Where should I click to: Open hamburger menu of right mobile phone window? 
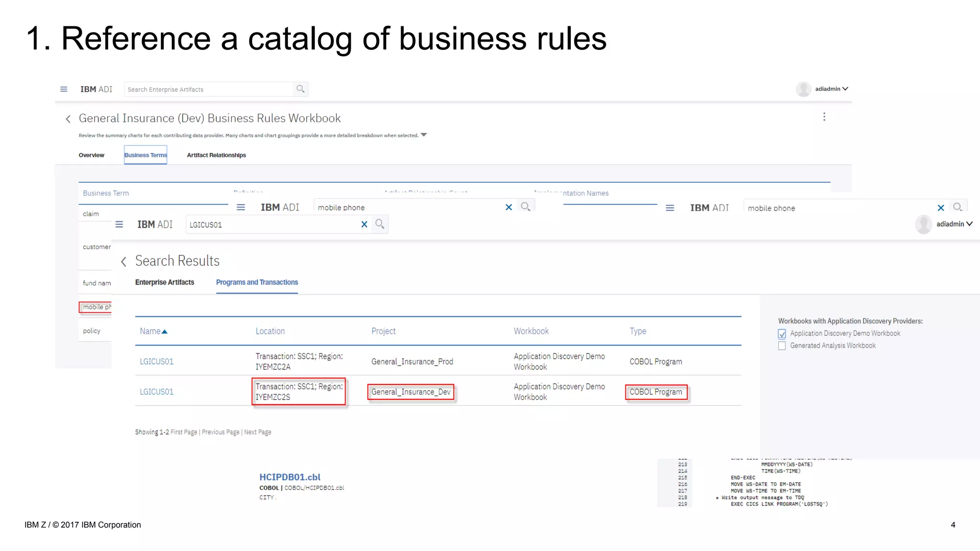670,208
